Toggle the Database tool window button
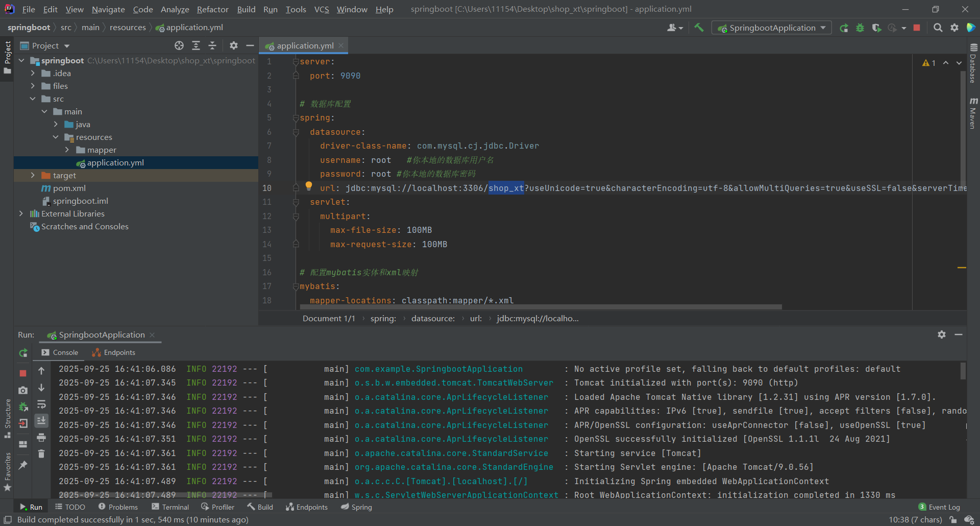This screenshot has width=980, height=526. tap(973, 63)
